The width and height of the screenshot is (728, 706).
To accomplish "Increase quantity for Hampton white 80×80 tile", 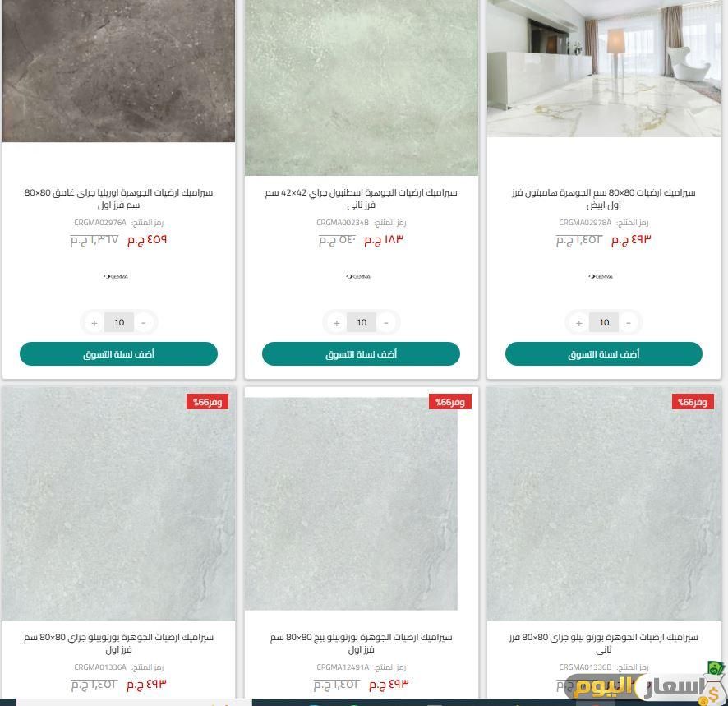I will [x=579, y=323].
